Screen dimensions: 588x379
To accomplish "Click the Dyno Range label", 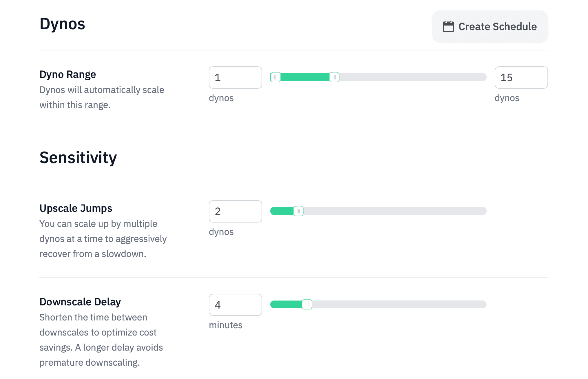I will [x=68, y=74].
